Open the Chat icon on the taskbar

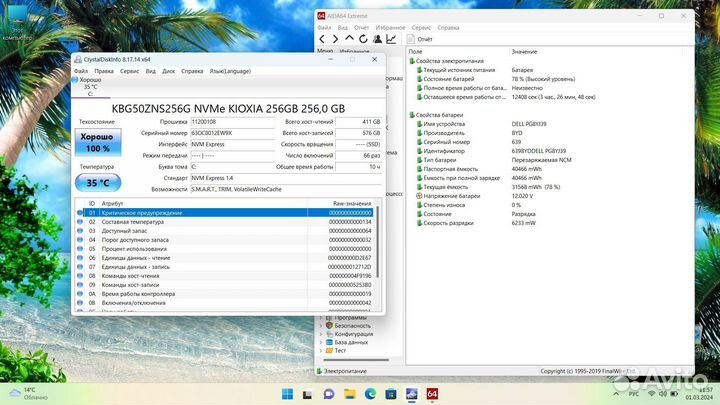[x=329, y=394]
